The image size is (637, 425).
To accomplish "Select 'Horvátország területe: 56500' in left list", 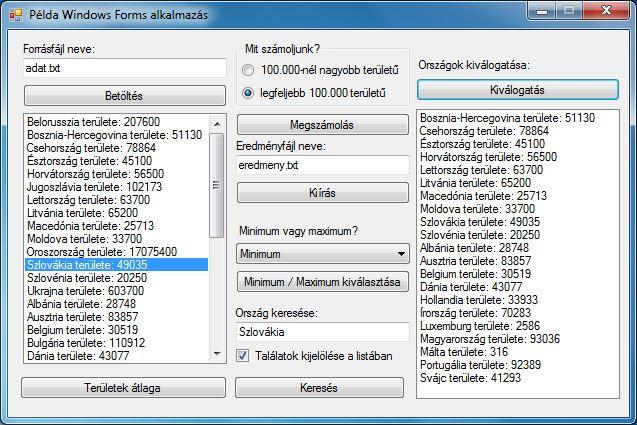I will (x=117, y=174).
